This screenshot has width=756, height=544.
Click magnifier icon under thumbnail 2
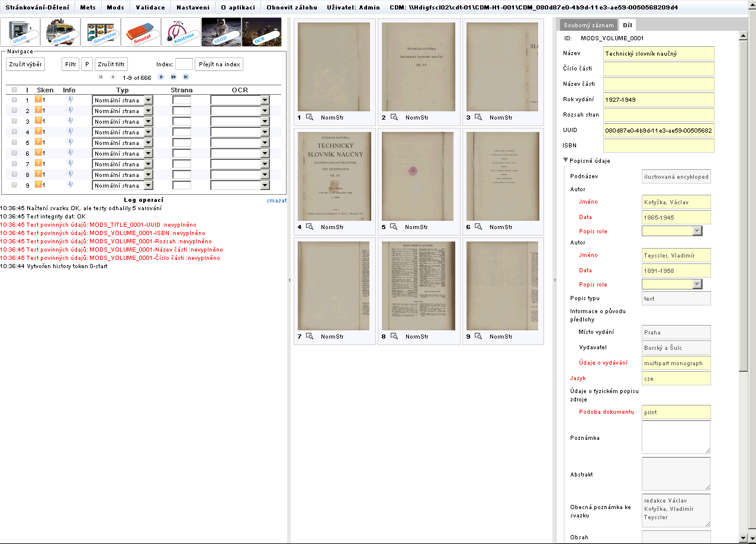coord(394,118)
